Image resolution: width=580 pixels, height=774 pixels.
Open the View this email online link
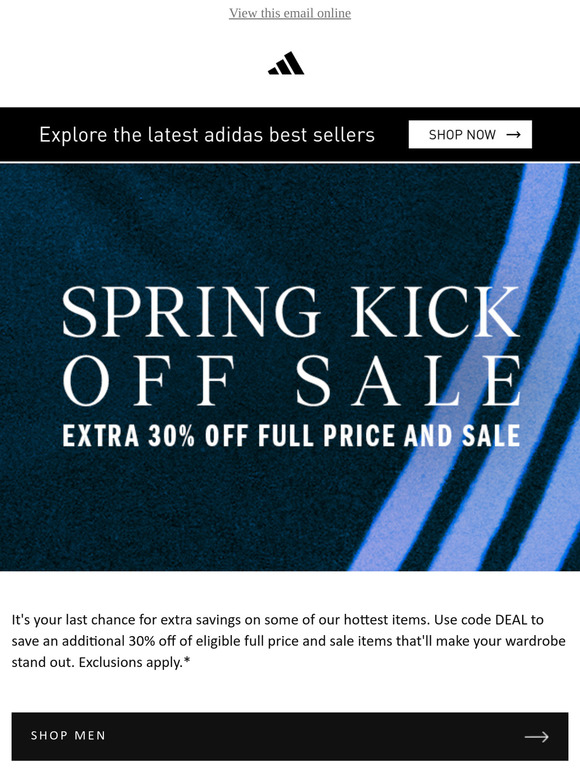pyautogui.click(x=290, y=13)
